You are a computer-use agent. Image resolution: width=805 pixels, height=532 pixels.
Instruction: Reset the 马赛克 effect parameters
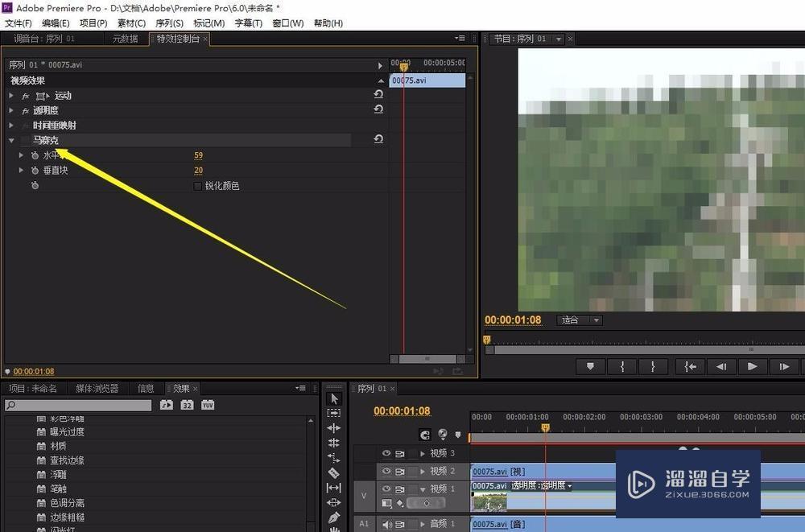pos(378,140)
